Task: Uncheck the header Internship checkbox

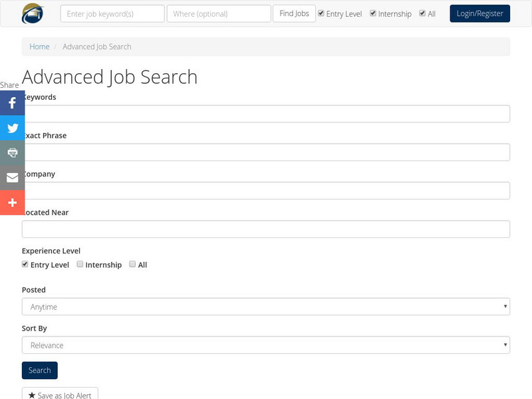Action: coord(373,13)
